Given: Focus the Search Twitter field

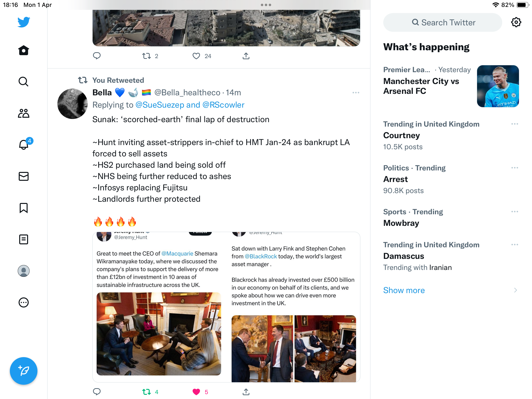Looking at the screenshot, I should [x=443, y=22].
